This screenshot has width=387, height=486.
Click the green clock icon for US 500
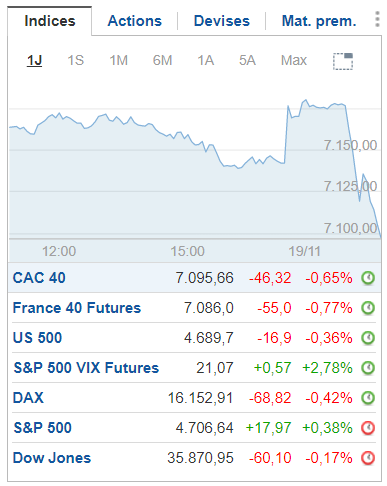[x=368, y=338]
